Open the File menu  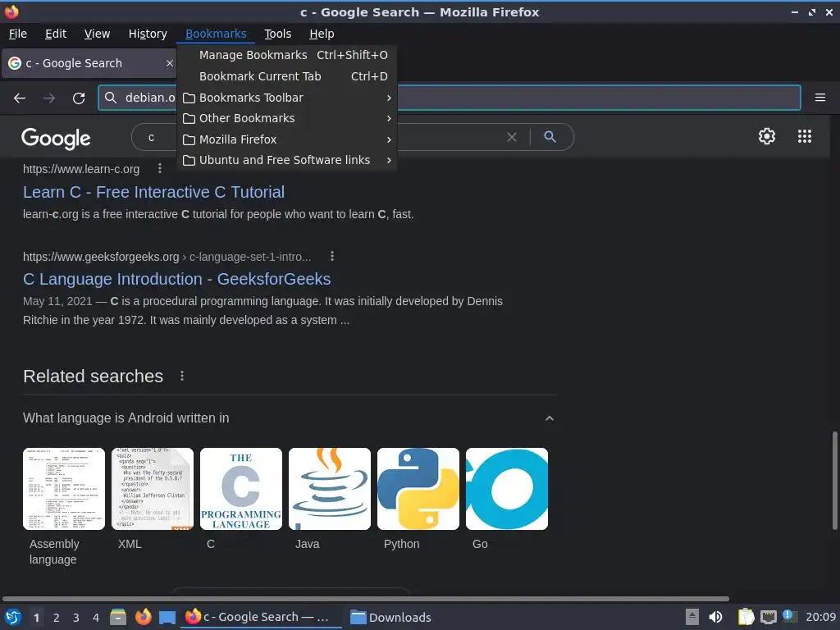click(x=18, y=34)
